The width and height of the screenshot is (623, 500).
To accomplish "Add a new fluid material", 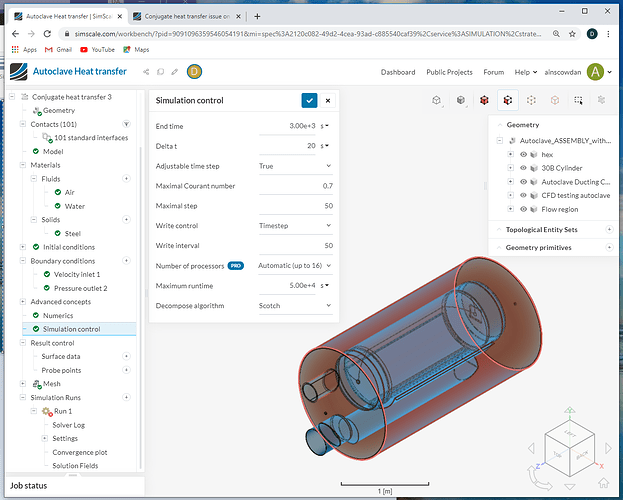I will tap(126, 178).
